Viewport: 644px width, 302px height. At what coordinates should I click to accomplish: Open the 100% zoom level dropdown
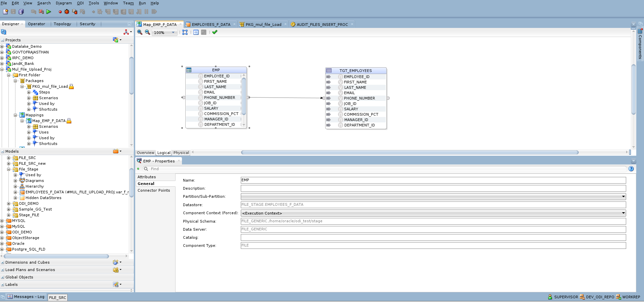tap(173, 33)
